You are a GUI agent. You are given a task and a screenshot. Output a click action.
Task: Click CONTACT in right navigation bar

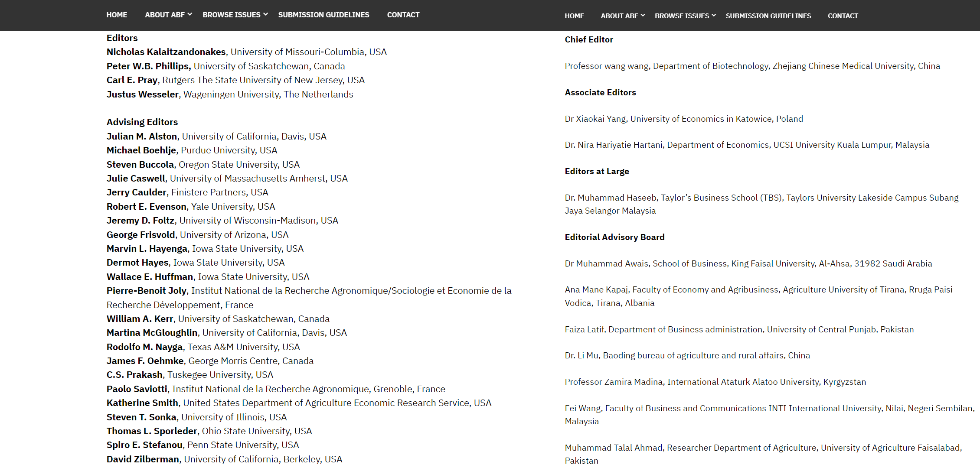pyautogui.click(x=843, y=16)
